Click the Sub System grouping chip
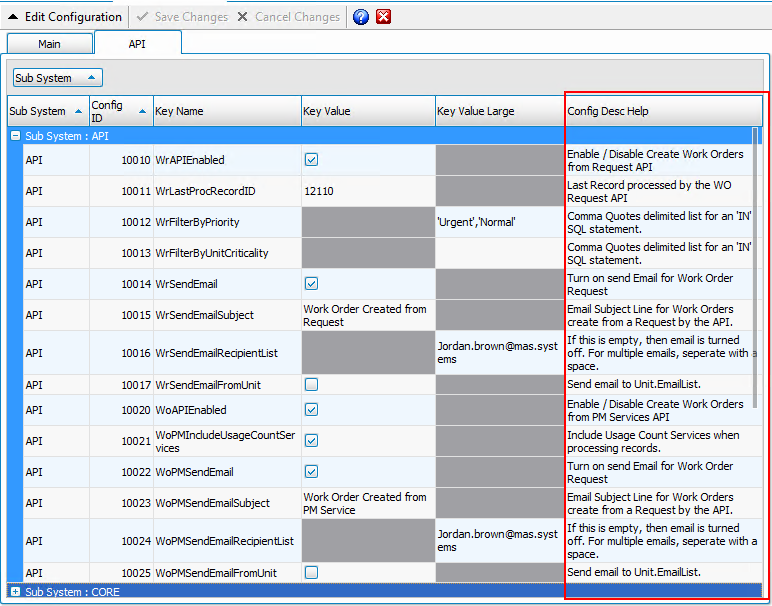 (58, 78)
